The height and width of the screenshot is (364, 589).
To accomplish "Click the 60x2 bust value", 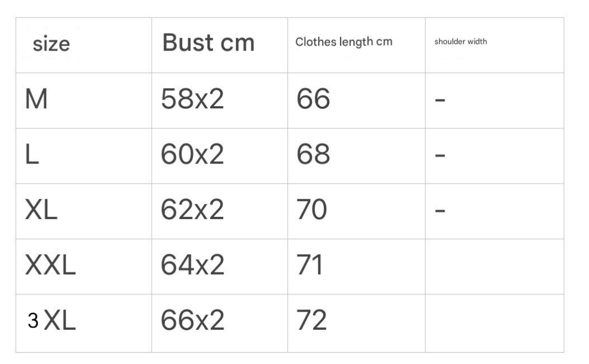I will pyautogui.click(x=192, y=156).
